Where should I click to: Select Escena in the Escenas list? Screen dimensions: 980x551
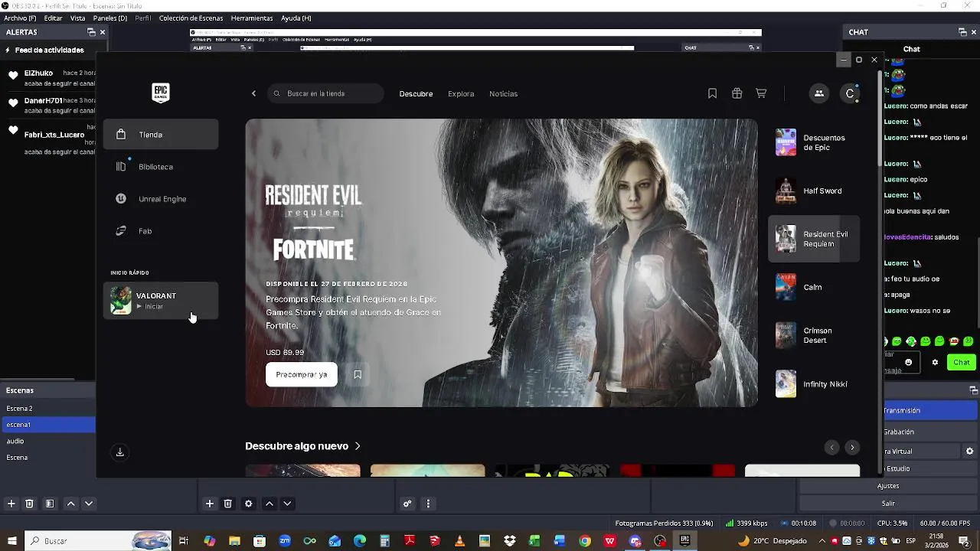[x=47, y=458]
